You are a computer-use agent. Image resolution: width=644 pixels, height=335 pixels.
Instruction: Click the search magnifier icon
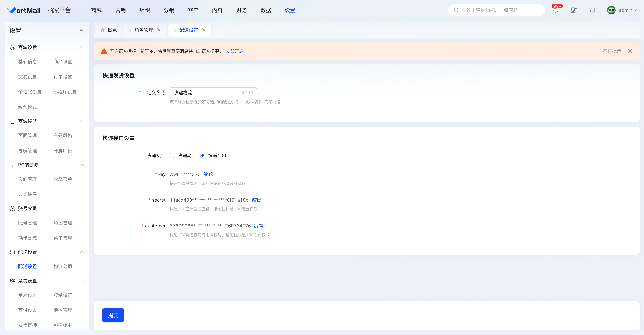(x=456, y=10)
